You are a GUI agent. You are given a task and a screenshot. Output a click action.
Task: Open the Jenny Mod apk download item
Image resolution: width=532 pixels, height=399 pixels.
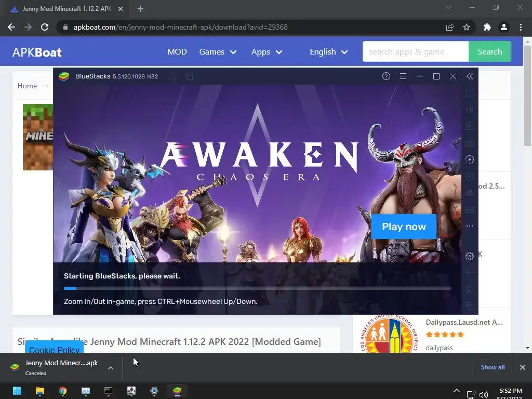(54, 367)
